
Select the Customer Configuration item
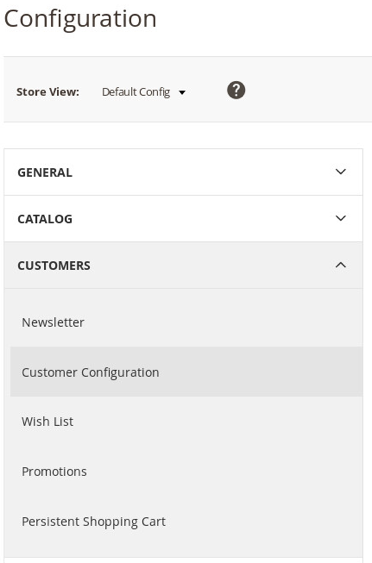click(x=90, y=372)
